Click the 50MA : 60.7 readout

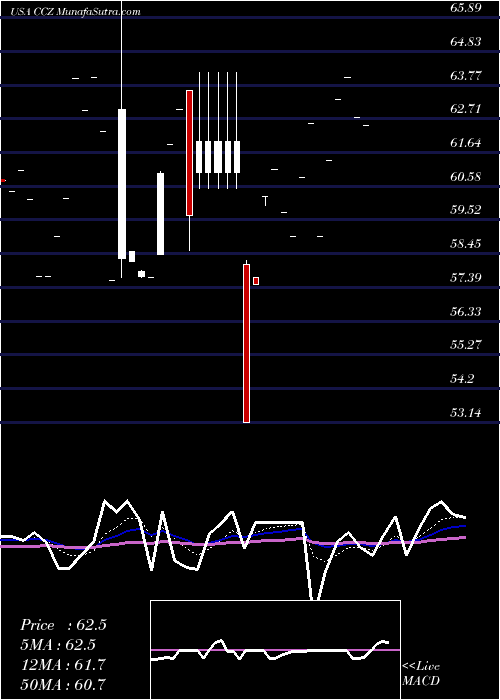[63, 684]
